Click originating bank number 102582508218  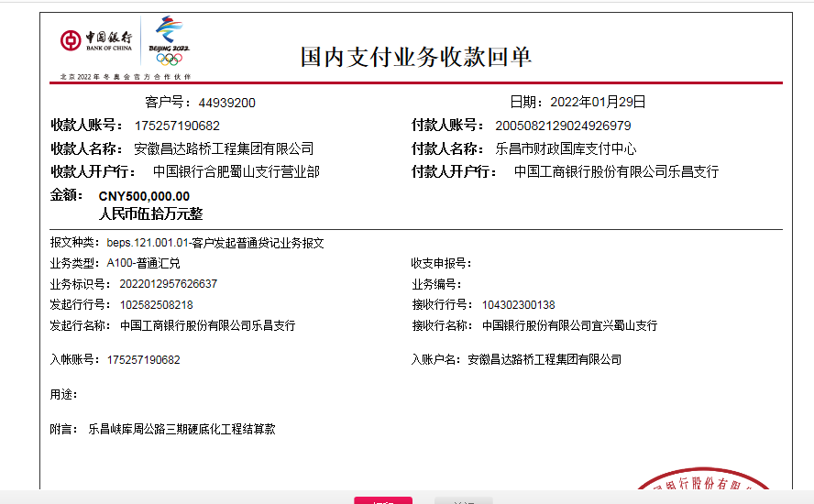(x=156, y=305)
